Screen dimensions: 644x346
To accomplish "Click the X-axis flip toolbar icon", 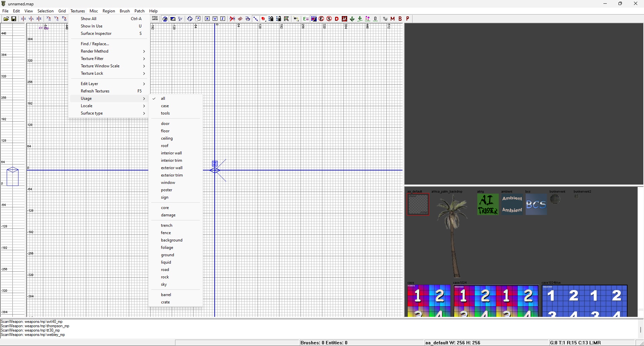I will (23, 19).
